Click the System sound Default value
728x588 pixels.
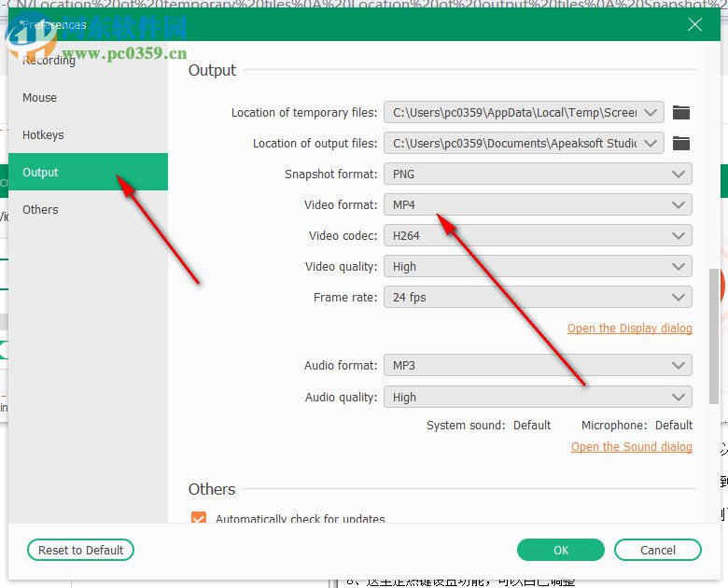[x=532, y=425]
